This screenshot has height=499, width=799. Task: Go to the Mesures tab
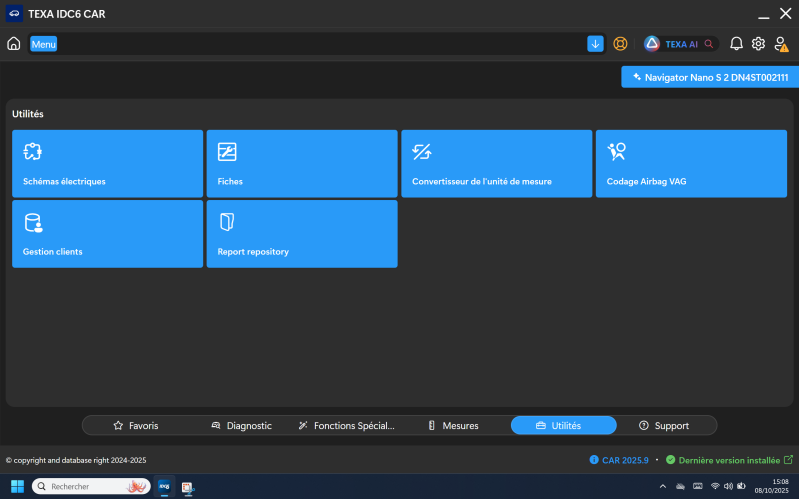(452, 426)
